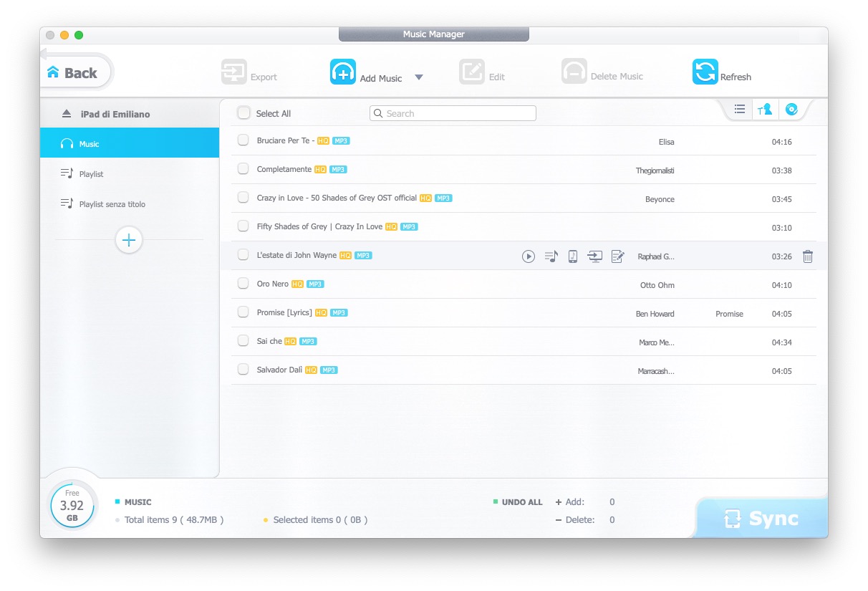This screenshot has height=591, width=868.
Task: Delete L'estate di John Wayne with trash icon
Action: [808, 256]
